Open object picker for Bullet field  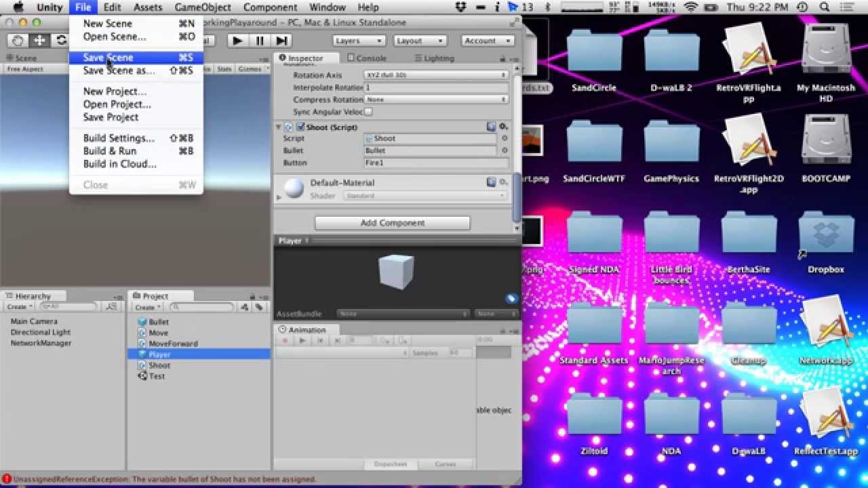(505, 150)
